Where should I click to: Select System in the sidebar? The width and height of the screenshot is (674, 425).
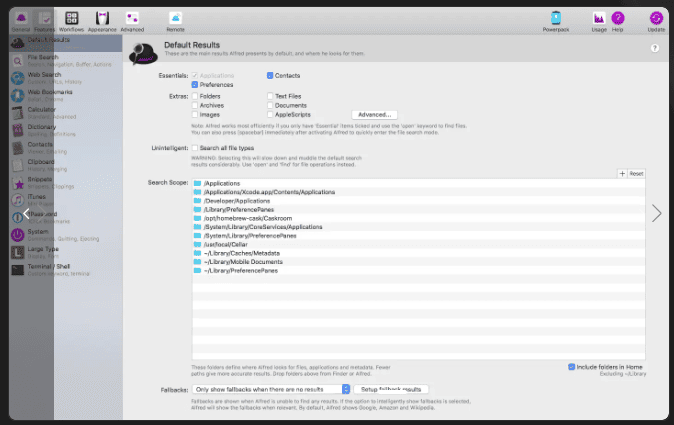click(66, 235)
